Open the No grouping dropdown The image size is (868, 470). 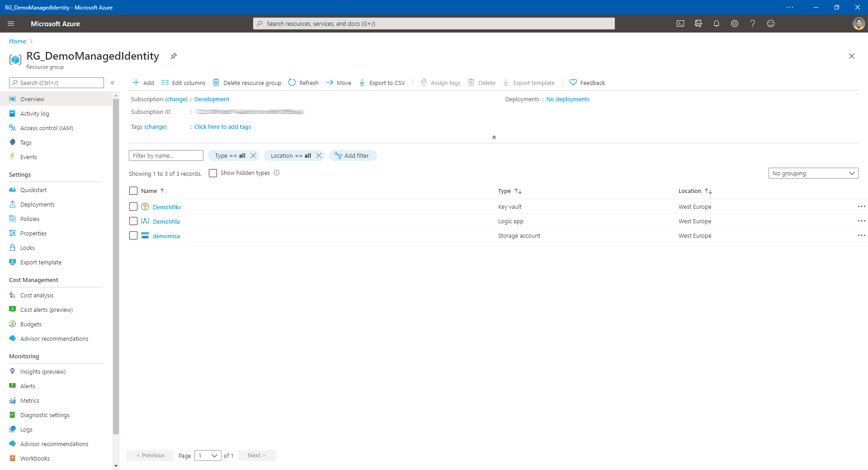click(x=813, y=173)
